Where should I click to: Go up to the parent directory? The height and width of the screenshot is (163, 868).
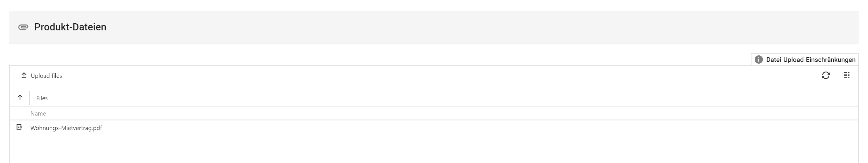[x=20, y=98]
